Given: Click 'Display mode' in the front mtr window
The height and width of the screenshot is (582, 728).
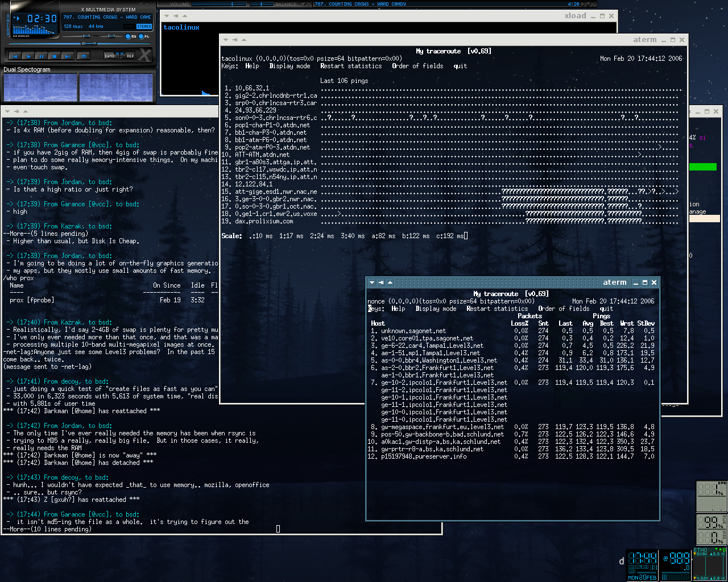Looking at the screenshot, I should click(436, 309).
